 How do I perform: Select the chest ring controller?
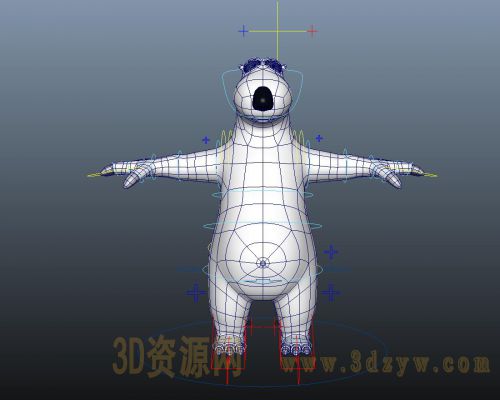pos(262,194)
